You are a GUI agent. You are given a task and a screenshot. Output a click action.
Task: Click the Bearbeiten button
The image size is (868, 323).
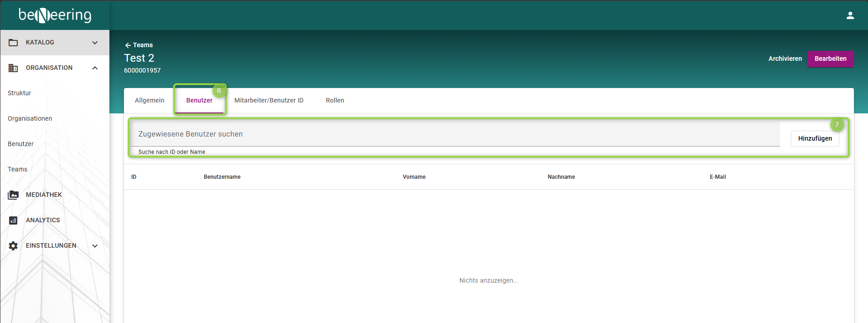point(830,59)
